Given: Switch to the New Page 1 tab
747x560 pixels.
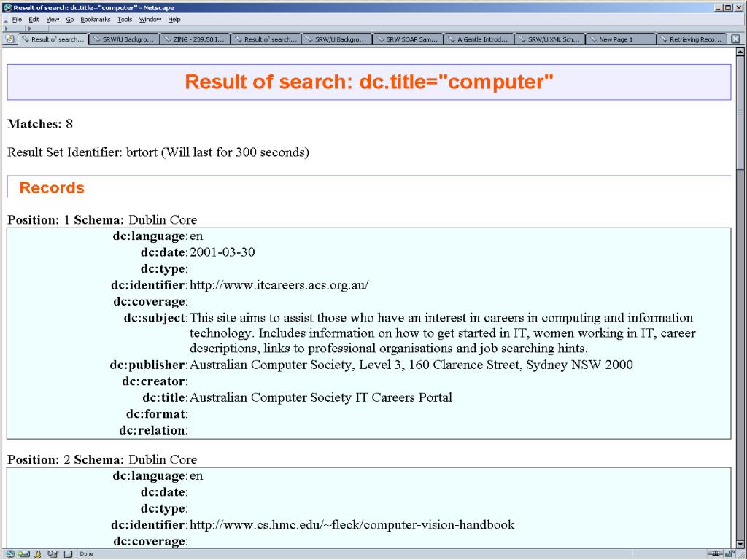Looking at the screenshot, I should [x=621, y=39].
